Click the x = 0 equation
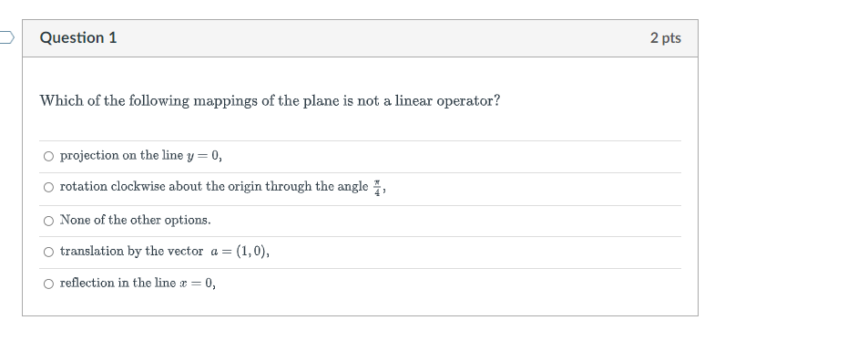Screen dimensions: 868x341 pyautogui.click(x=197, y=284)
